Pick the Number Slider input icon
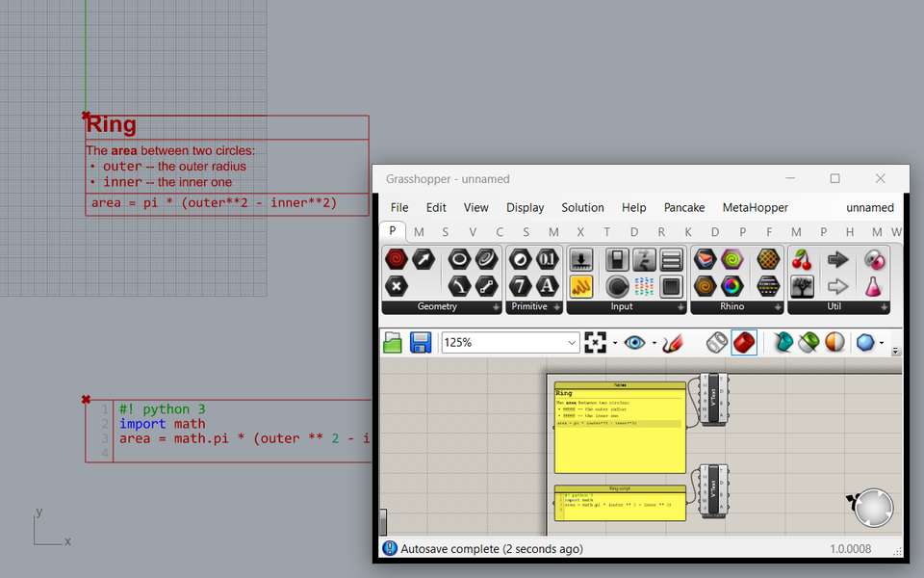This screenshot has width=924, height=578. 581,259
